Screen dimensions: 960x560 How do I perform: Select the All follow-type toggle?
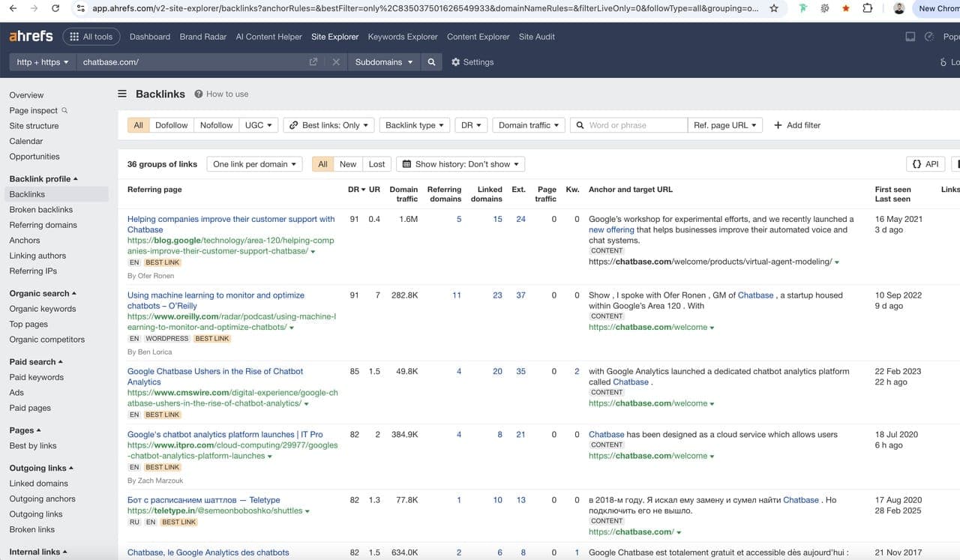point(138,125)
